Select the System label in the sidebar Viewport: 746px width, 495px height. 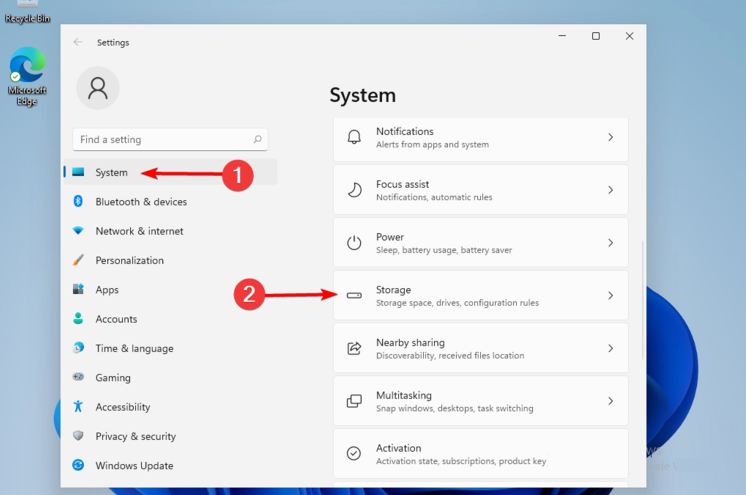point(111,172)
